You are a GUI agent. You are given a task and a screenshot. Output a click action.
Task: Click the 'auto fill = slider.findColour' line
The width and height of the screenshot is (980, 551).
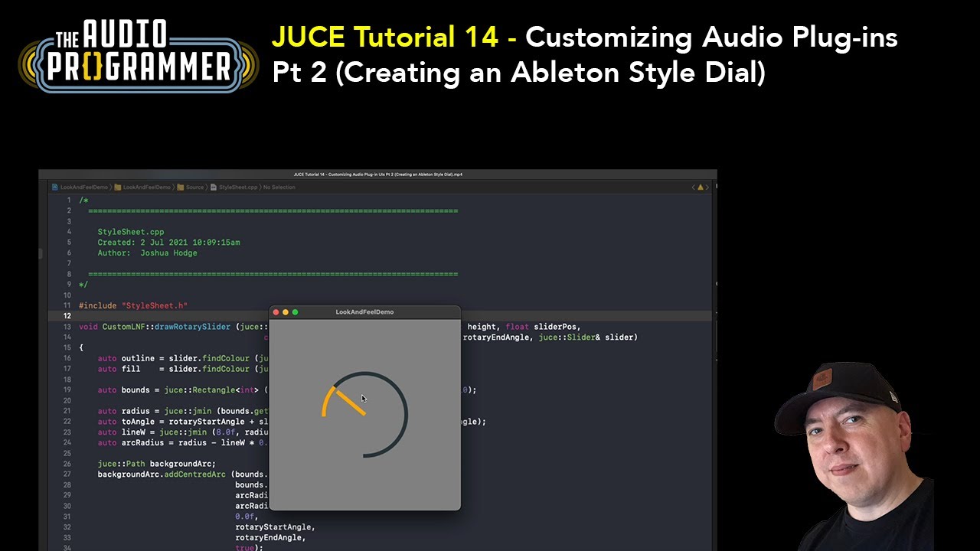(x=181, y=369)
